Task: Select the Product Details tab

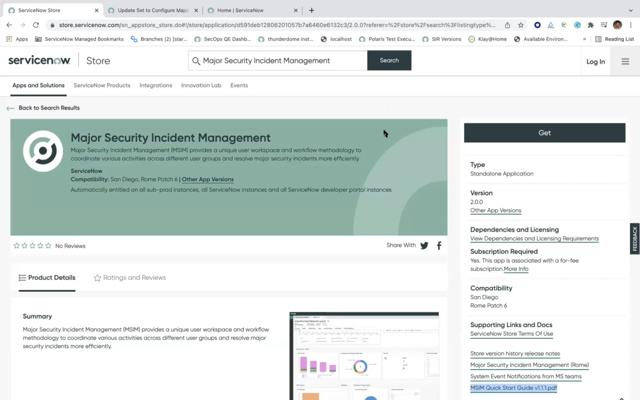Action: pos(47,278)
